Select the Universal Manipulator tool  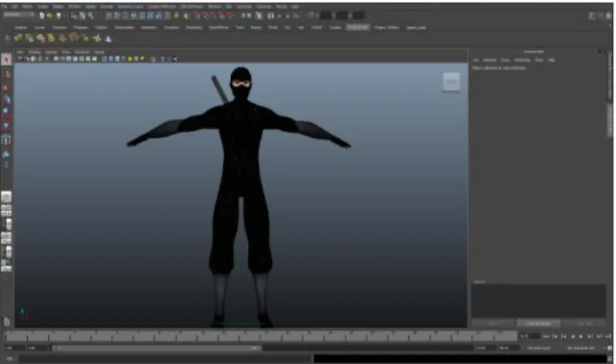tap(6, 140)
